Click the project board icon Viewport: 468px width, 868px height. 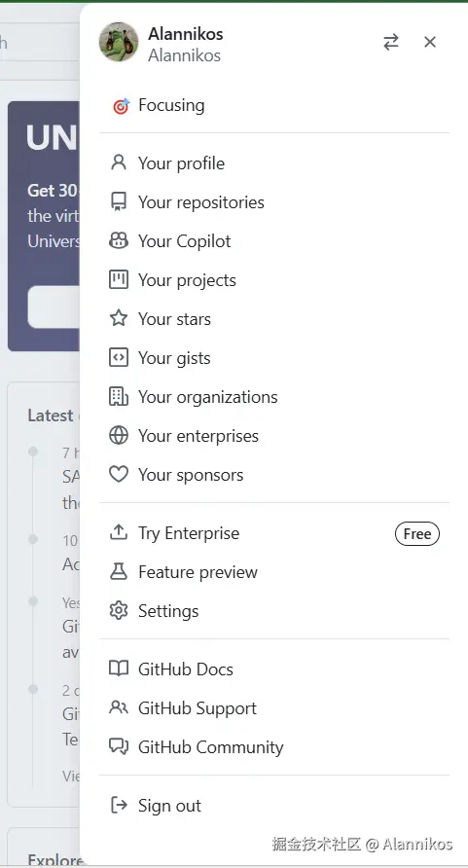coord(119,279)
